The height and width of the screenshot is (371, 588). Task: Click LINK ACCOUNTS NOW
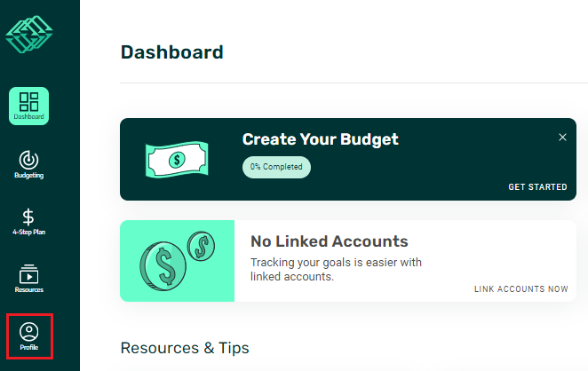coord(521,289)
